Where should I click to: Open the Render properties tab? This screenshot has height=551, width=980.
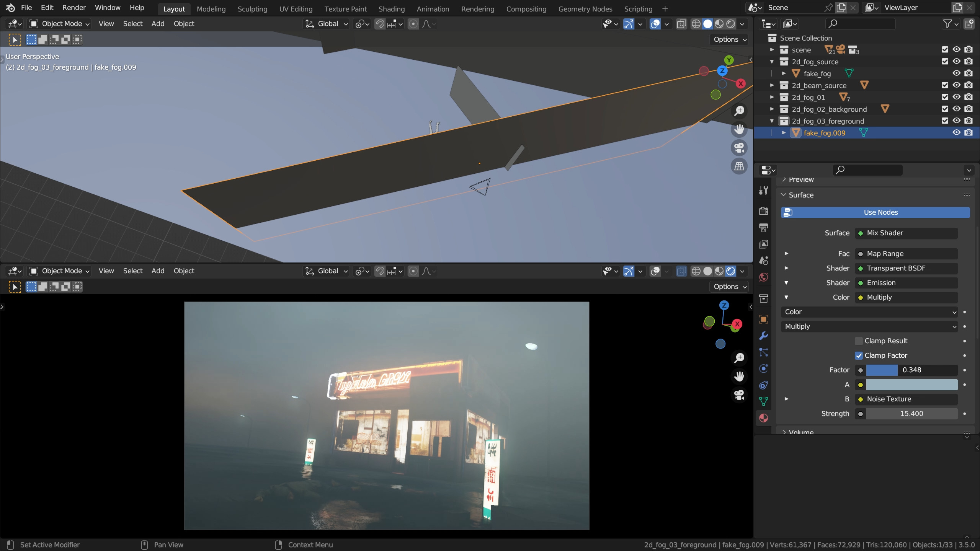coord(763,211)
